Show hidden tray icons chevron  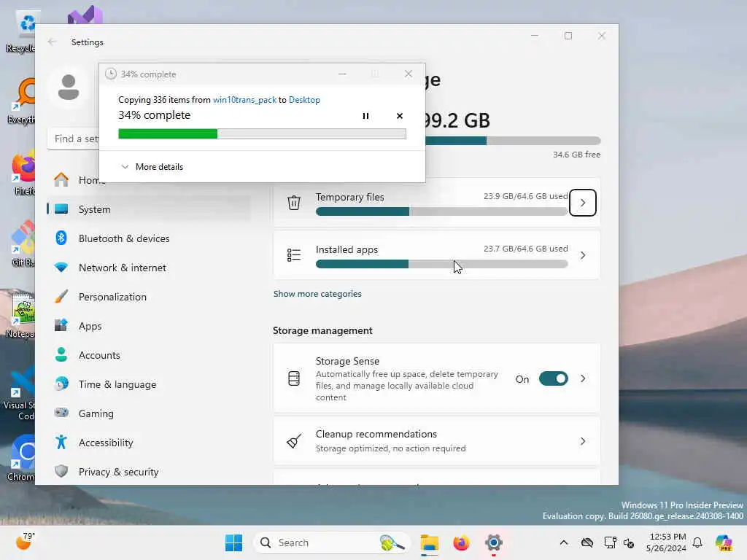tap(564, 542)
